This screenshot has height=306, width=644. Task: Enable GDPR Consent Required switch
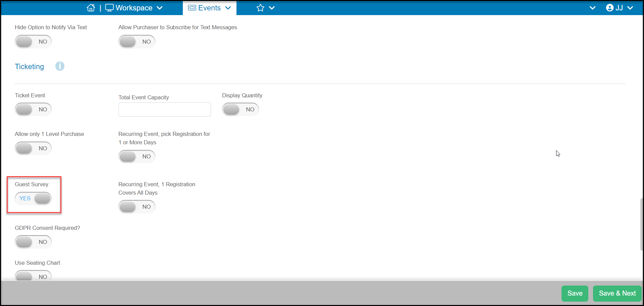(33, 242)
